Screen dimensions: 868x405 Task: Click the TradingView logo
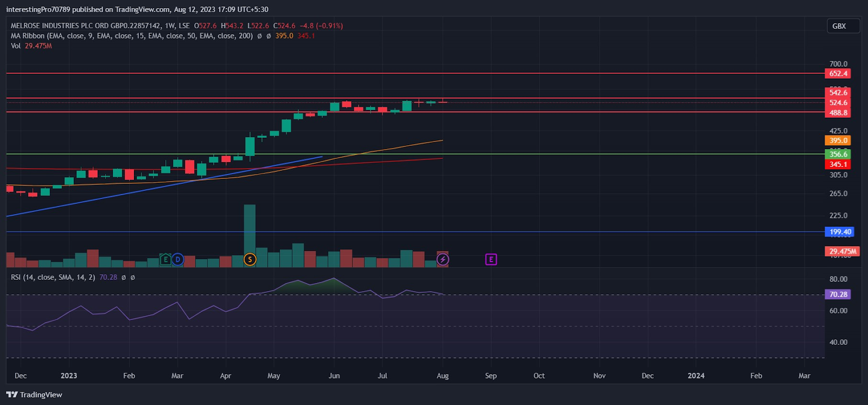pyautogui.click(x=34, y=395)
